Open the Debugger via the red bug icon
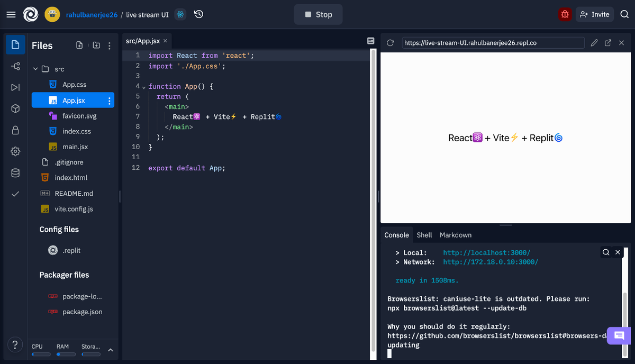The width and height of the screenshot is (635, 364). coord(565,14)
